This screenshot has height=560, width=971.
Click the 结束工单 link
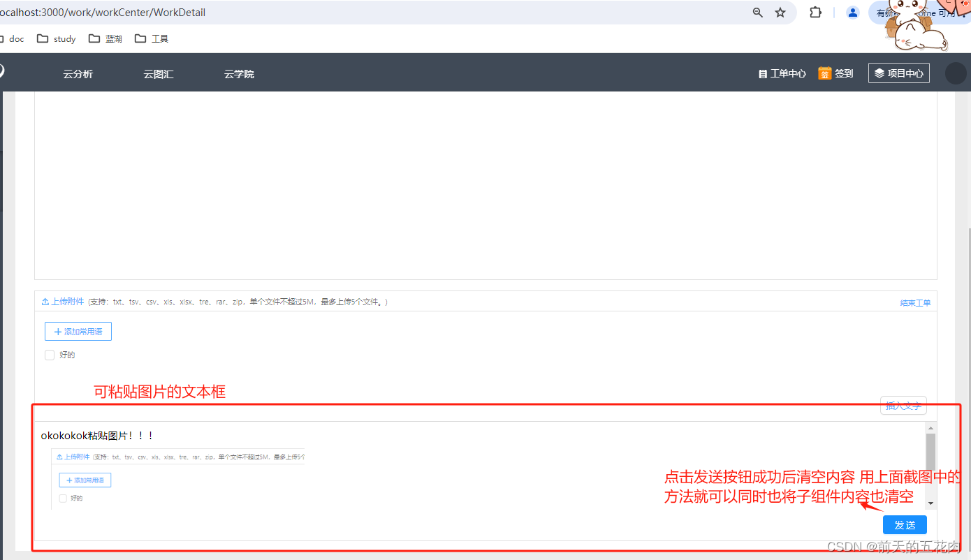click(915, 302)
